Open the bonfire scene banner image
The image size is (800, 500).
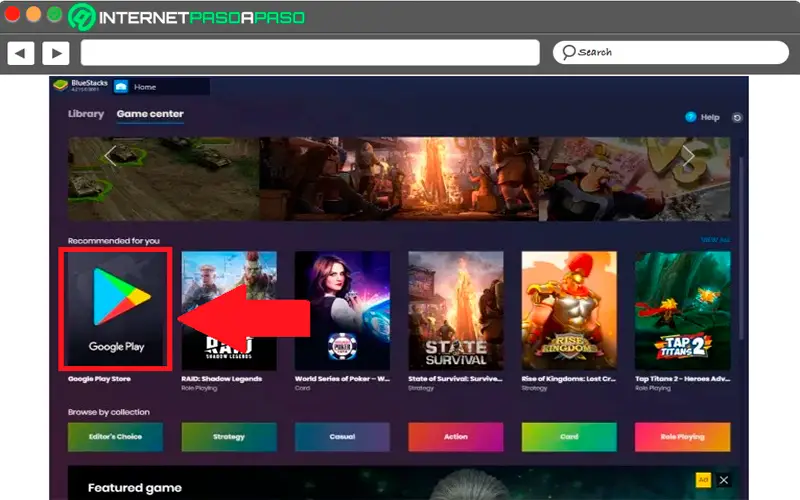click(399, 179)
